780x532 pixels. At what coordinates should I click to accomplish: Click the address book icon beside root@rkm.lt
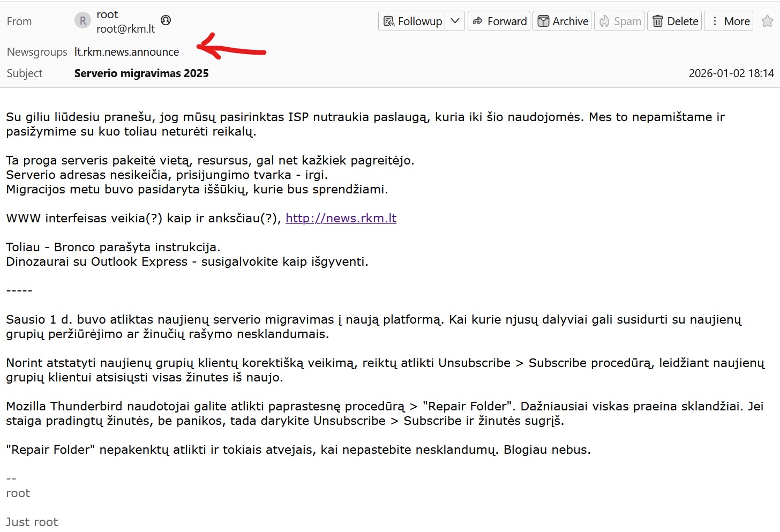point(166,20)
